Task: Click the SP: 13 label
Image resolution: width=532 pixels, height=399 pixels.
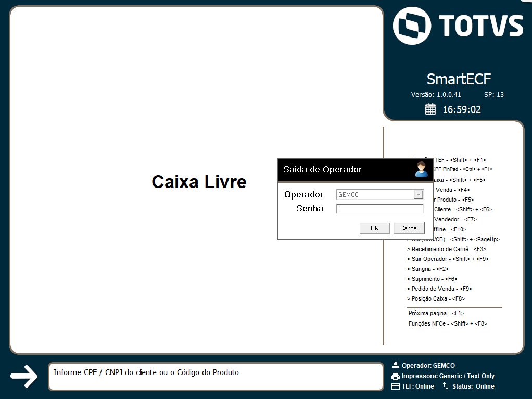Action: (493, 95)
